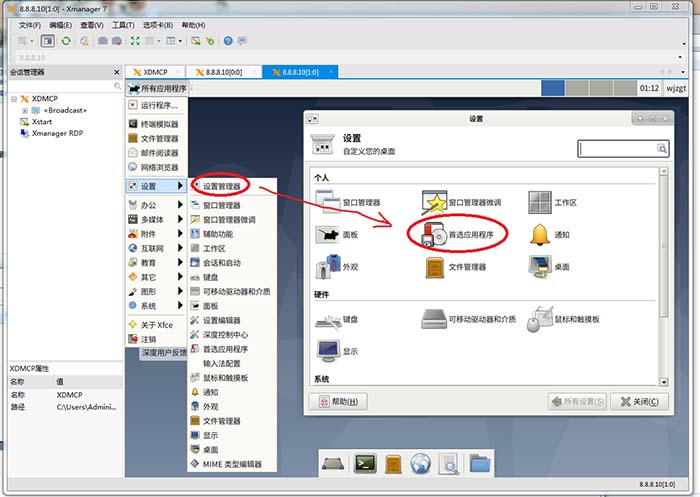Click 所有应用程序 panel menu button
The height and width of the screenshot is (497, 700).
click(x=157, y=88)
